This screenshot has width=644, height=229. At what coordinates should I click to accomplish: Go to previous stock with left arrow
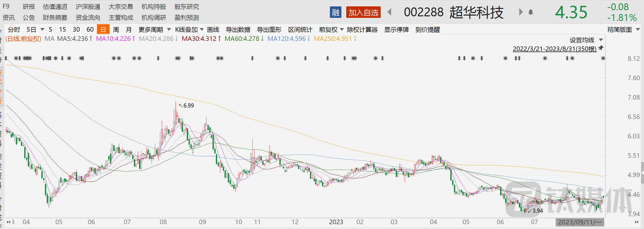point(389,12)
